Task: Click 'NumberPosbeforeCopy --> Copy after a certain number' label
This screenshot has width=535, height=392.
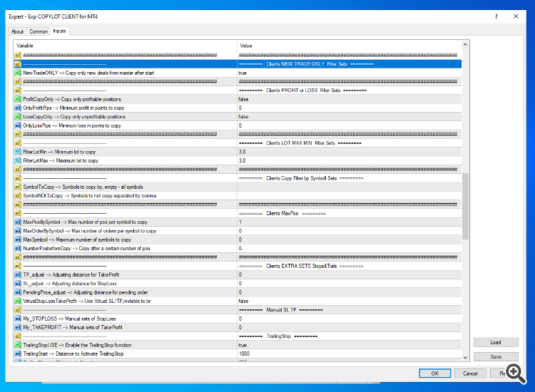Action: [x=86, y=249]
